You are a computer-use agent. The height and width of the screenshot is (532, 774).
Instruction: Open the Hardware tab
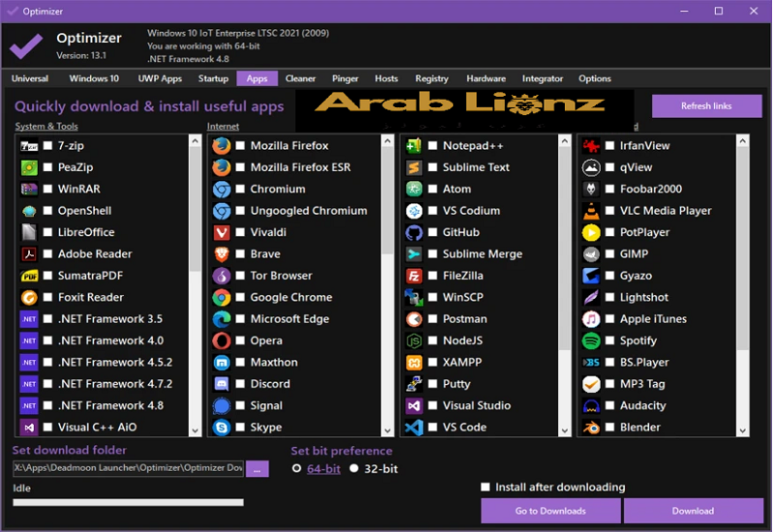487,78
